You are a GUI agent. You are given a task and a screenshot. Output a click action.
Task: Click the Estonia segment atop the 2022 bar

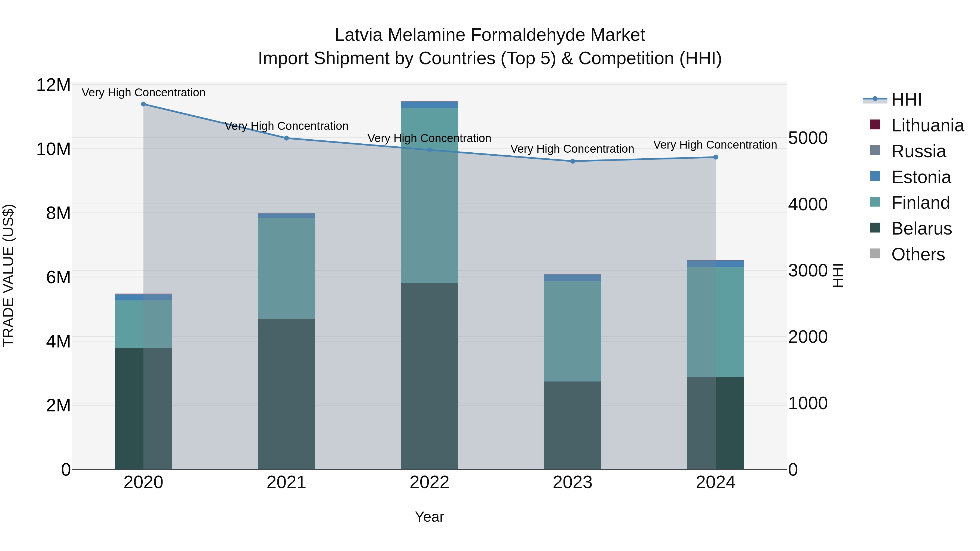[x=430, y=104]
